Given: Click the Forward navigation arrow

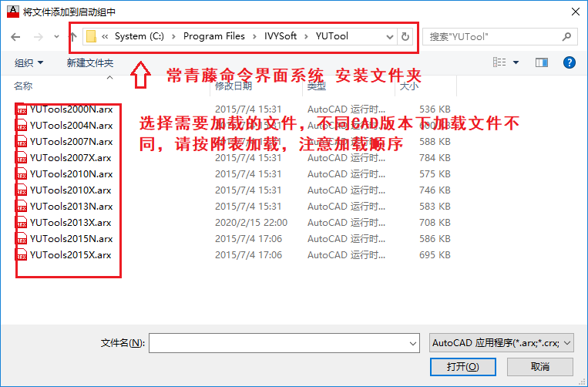Looking at the screenshot, I should pyautogui.click(x=38, y=37).
